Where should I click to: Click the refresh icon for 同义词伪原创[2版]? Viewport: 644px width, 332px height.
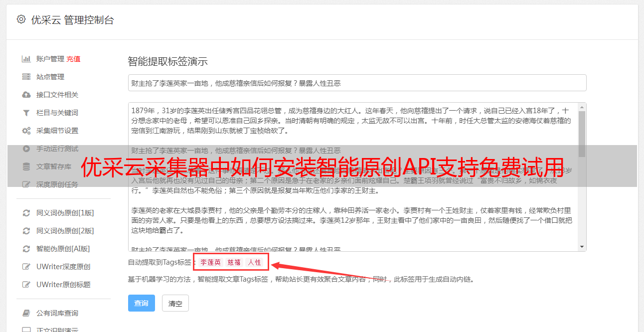(x=26, y=231)
